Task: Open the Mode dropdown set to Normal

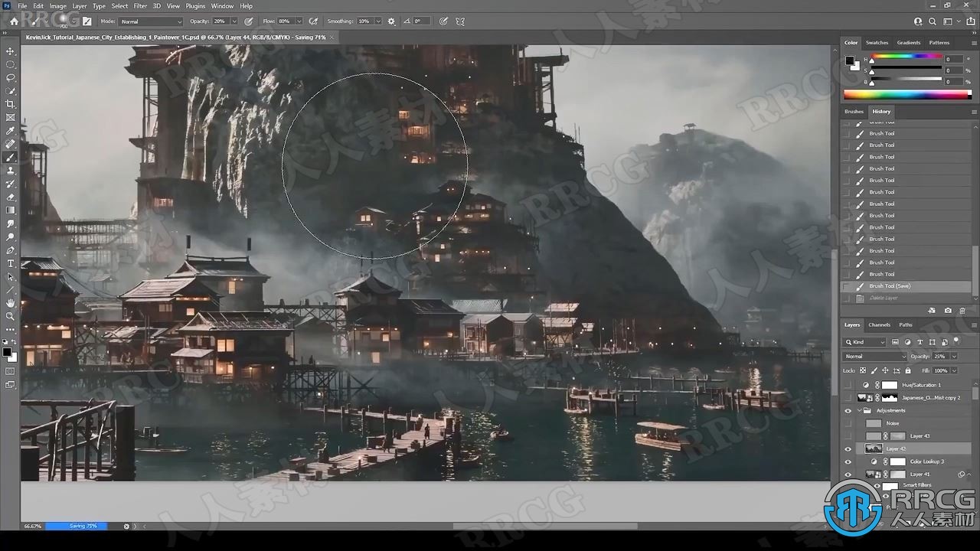Action: (151, 21)
